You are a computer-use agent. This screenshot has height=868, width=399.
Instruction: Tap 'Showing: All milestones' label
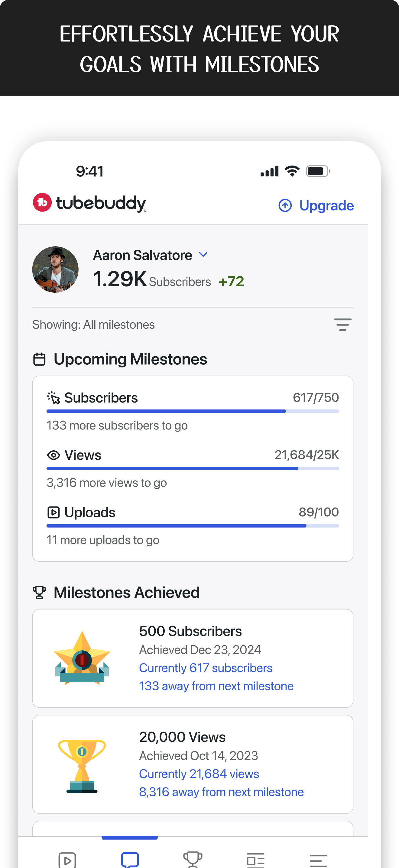point(93,324)
